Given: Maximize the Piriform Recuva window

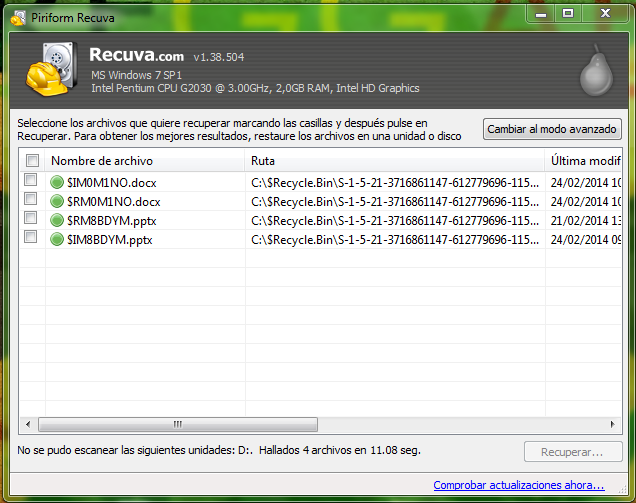Looking at the screenshot, I should pyautogui.click(x=568, y=14).
